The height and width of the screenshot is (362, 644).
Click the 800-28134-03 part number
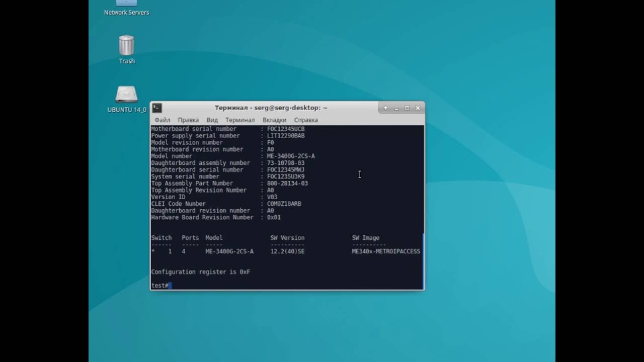point(287,184)
